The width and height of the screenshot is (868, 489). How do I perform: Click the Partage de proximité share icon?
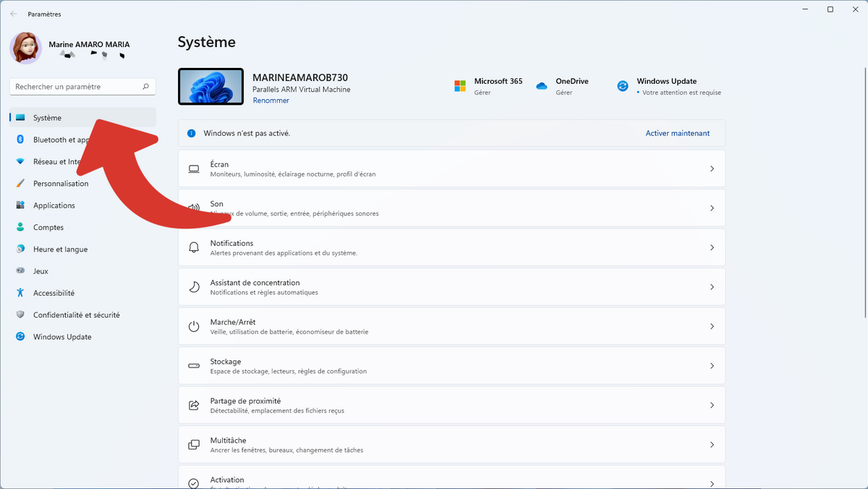(194, 405)
